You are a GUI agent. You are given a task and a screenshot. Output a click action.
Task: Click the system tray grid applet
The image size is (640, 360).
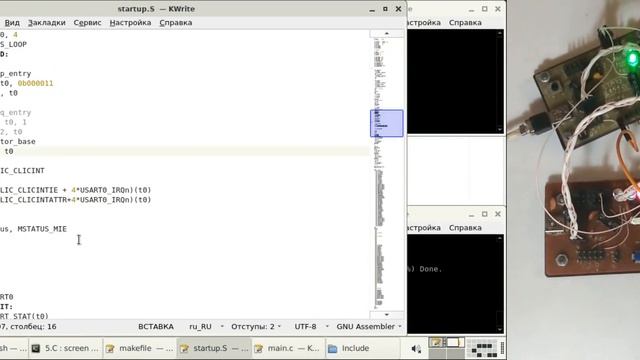(x=482, y=348)
